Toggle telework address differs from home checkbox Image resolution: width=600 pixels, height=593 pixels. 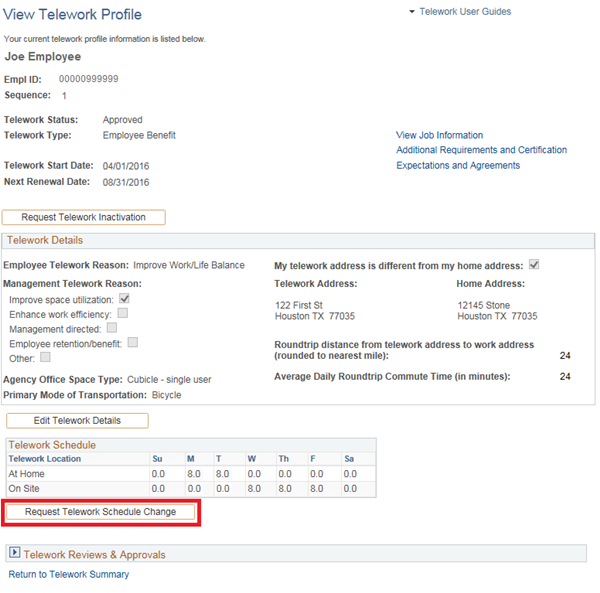point(534,265)
